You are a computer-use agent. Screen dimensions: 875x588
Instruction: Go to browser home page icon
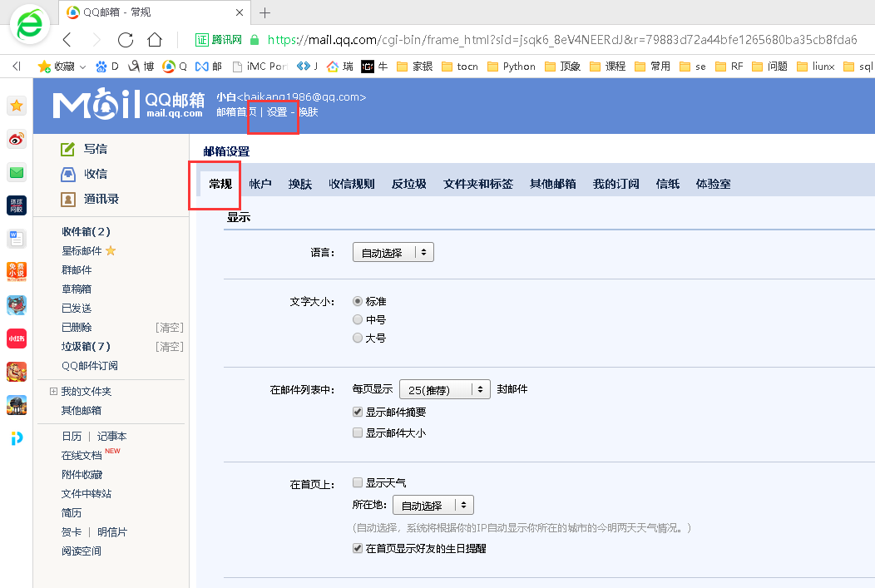(155, 40)
